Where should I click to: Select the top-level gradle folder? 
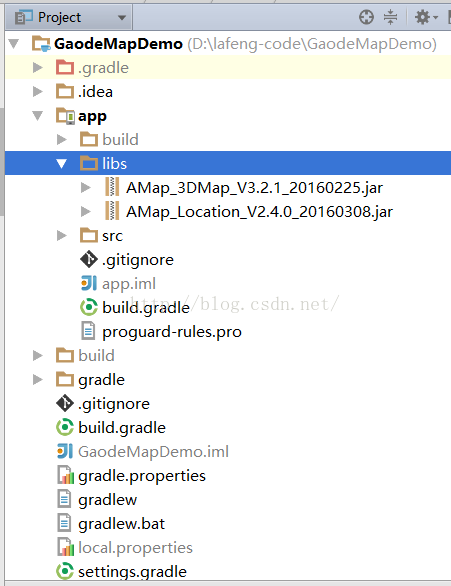[x=101, y=380]
